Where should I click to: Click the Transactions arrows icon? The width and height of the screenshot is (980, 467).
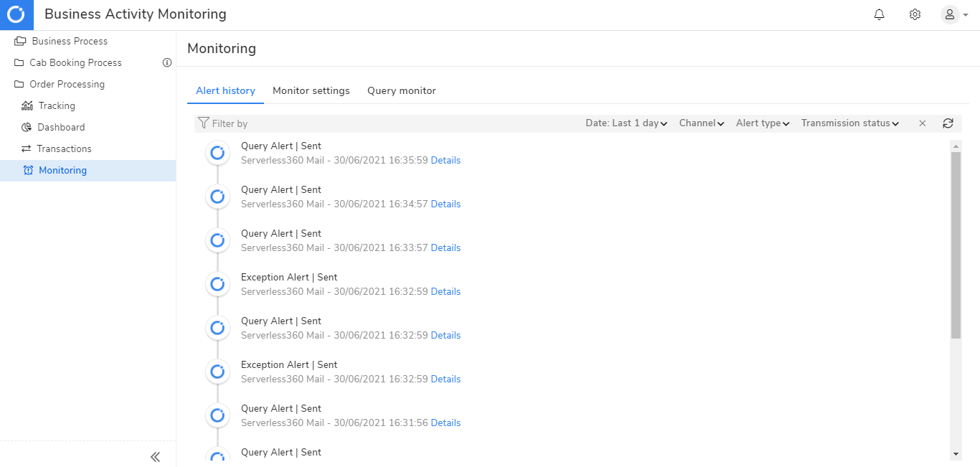click(x=27, y=148)
